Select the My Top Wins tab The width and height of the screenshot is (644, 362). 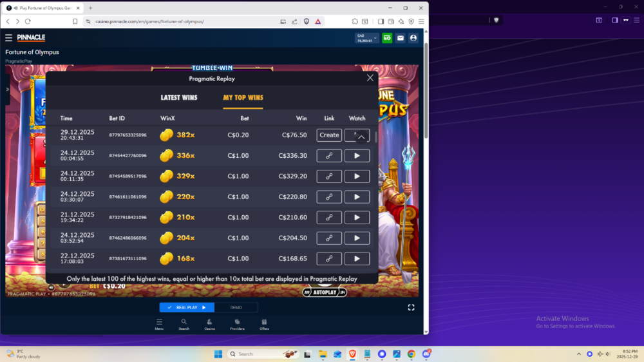point(243,98)
